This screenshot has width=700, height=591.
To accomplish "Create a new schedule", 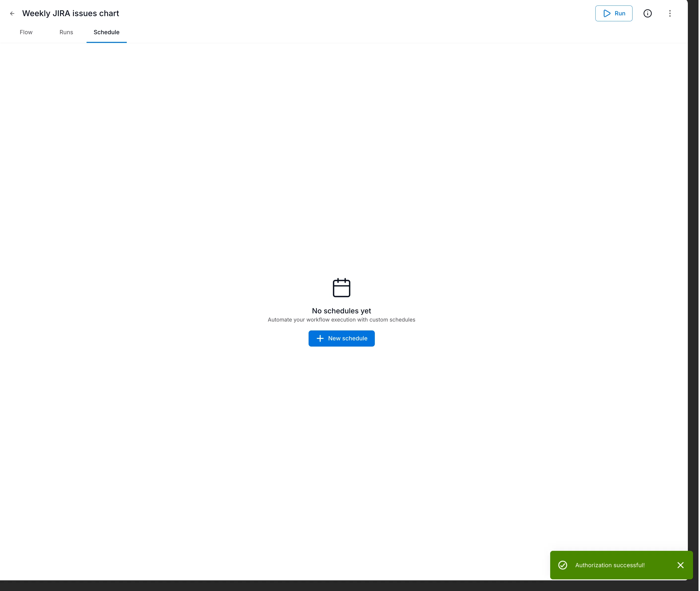I will pos(341,338).
